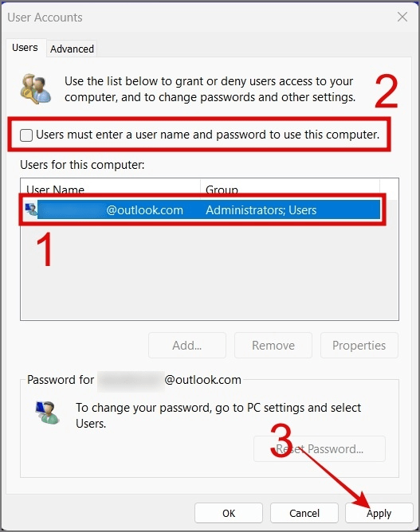Viewport: 420px width, 532px height.
Task: Click empty area in the users list
Action: tap(209, 270)
